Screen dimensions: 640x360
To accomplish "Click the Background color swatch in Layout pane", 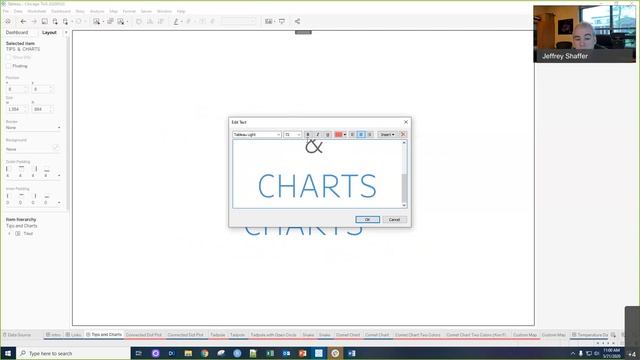I will 56,149.
